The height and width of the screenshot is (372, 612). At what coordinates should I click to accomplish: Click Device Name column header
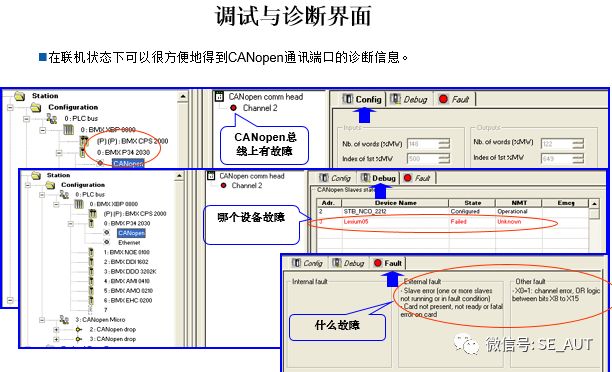tap(395, 203)
